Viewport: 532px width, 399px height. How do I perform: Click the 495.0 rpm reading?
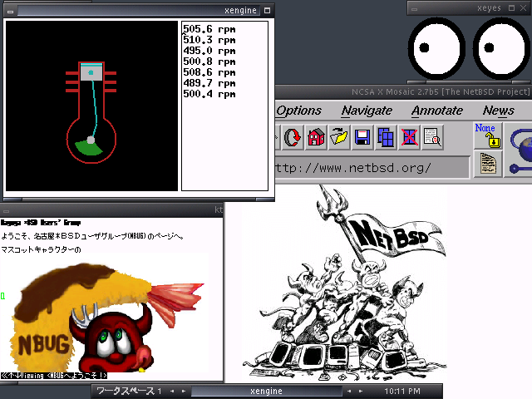pos(209,51)
